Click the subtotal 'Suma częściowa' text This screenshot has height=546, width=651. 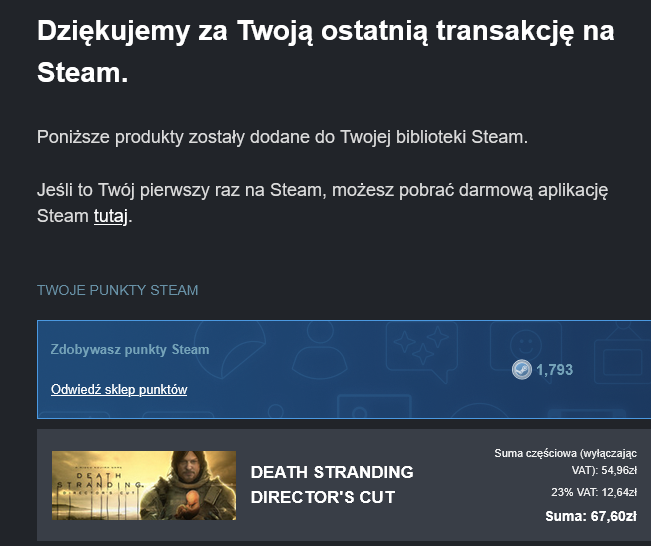[x=565, y=461]
